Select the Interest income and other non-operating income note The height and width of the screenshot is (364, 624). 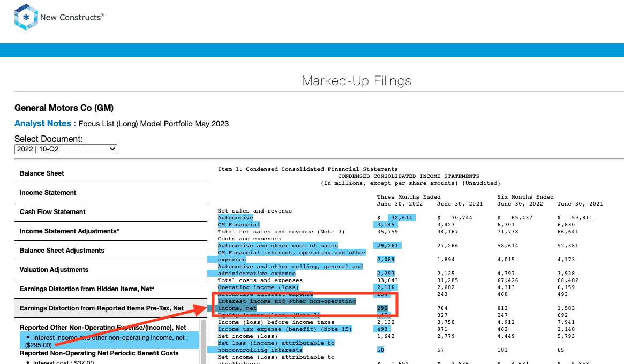point(109,342)
